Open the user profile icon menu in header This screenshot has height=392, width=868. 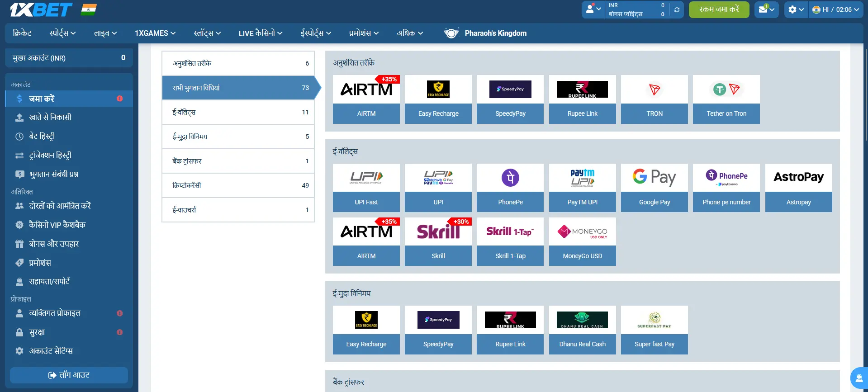click(593, 9)
